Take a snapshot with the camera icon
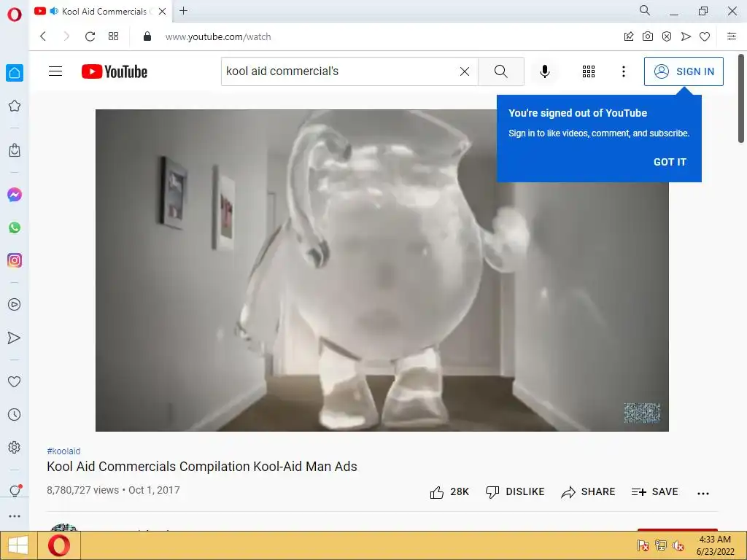This screenshot has width=747, height=560. point(648,36)
